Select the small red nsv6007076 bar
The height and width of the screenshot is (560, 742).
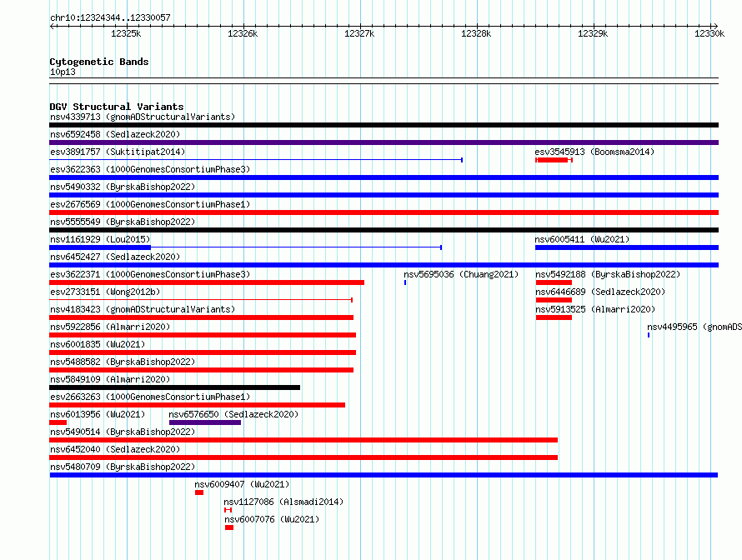[x=229, y=527]
